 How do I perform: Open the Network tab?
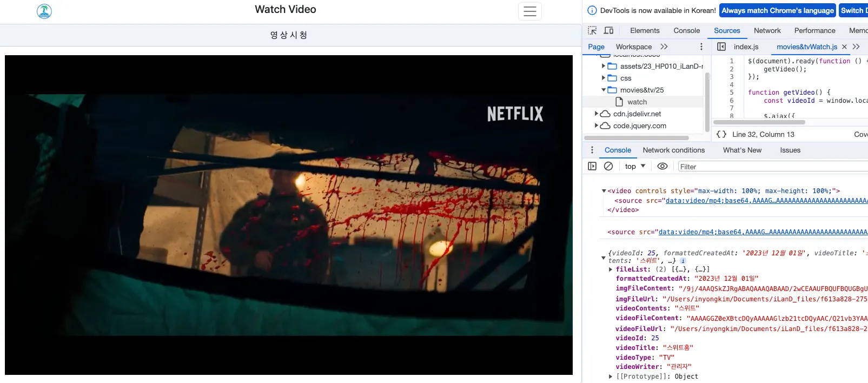[x=767, y=30]
